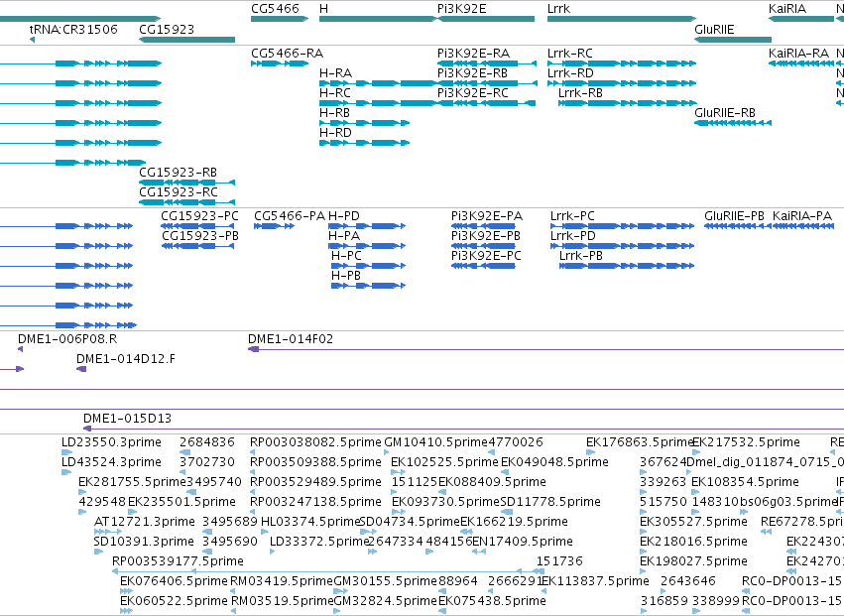Click the CG5466-PA protein glyph
Image resolution: width=844 pixels, height=616 pixels.
(275, 226)
